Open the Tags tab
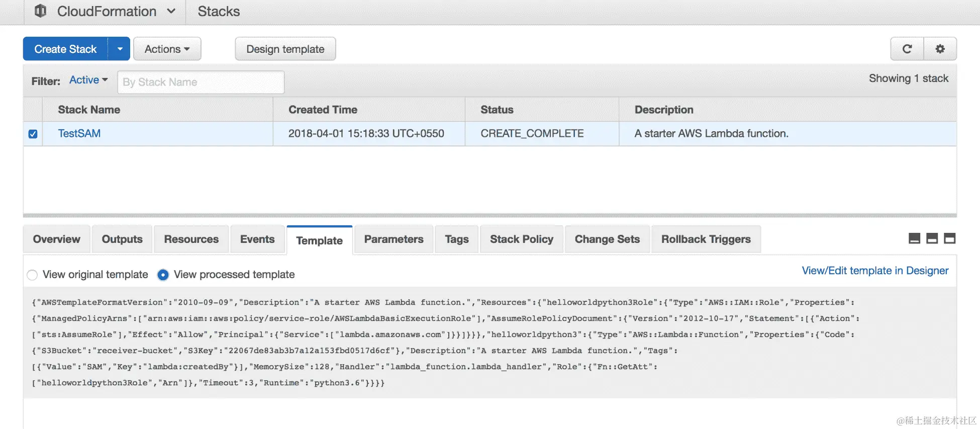 click(x=457, y=239)
